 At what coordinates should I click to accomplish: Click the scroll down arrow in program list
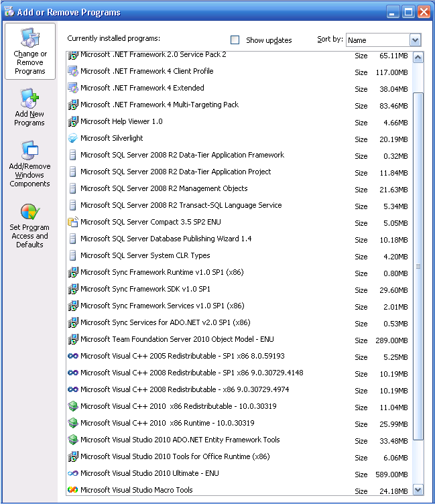tap(418, 490)
